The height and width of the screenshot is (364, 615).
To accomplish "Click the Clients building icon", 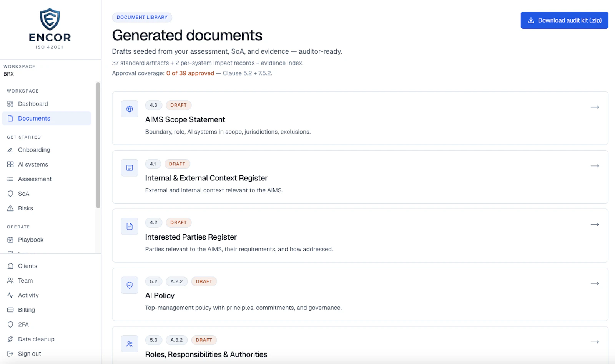I will tap(10, 266).
